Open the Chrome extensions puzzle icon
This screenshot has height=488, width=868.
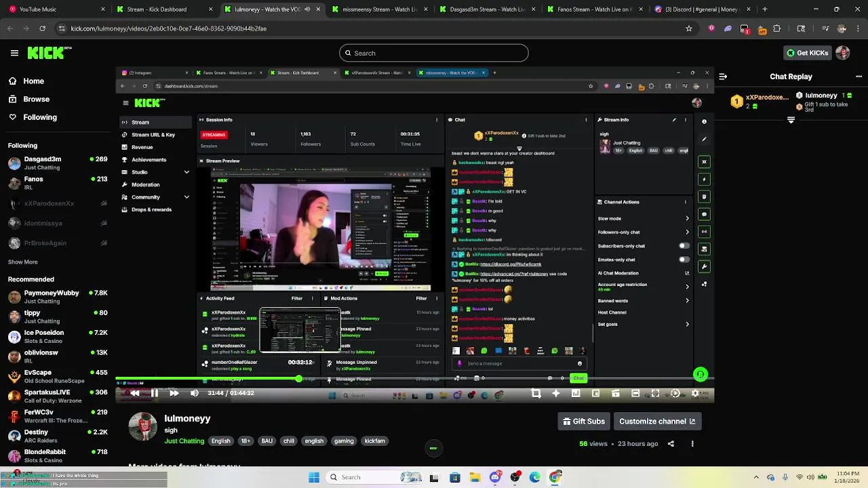pyautogui.click(x=777, y=28)
